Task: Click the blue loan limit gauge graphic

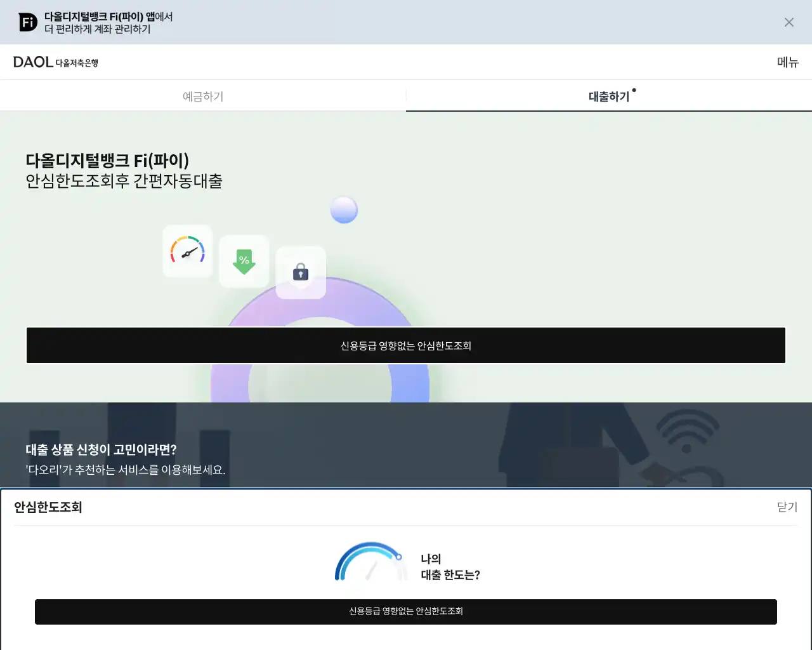Action: tap(370, 562)
